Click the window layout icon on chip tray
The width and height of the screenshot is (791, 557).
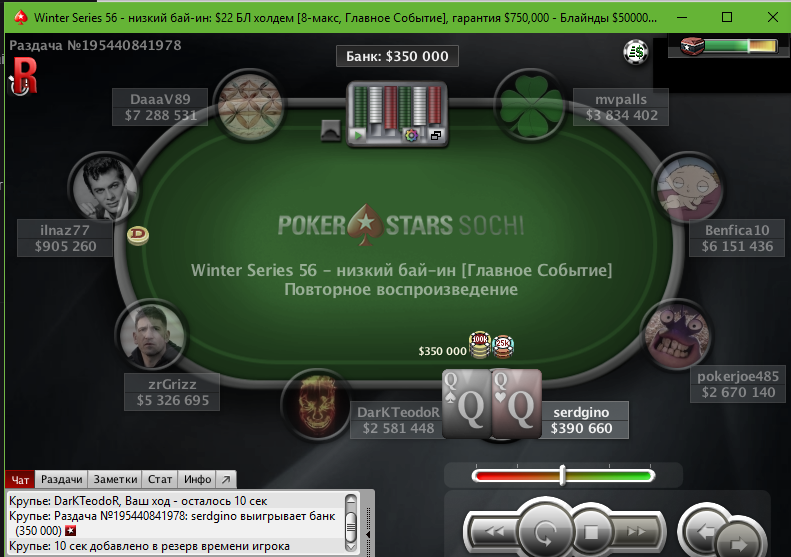[435, 135]
